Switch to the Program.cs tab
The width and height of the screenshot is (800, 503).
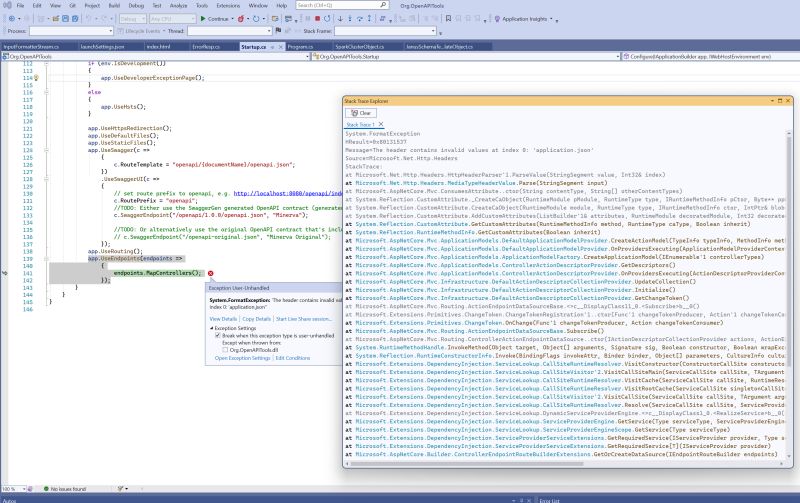(300, 46)
